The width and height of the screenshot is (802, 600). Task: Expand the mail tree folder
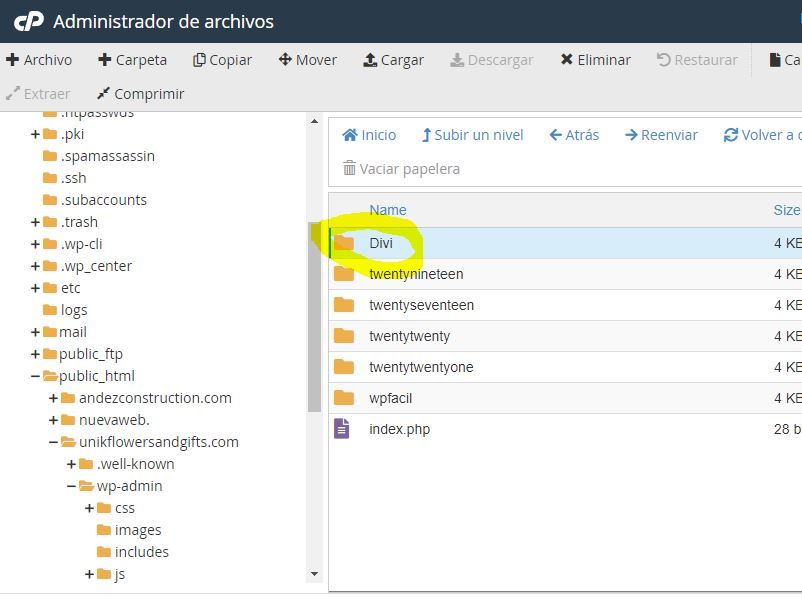pos(35,332)
